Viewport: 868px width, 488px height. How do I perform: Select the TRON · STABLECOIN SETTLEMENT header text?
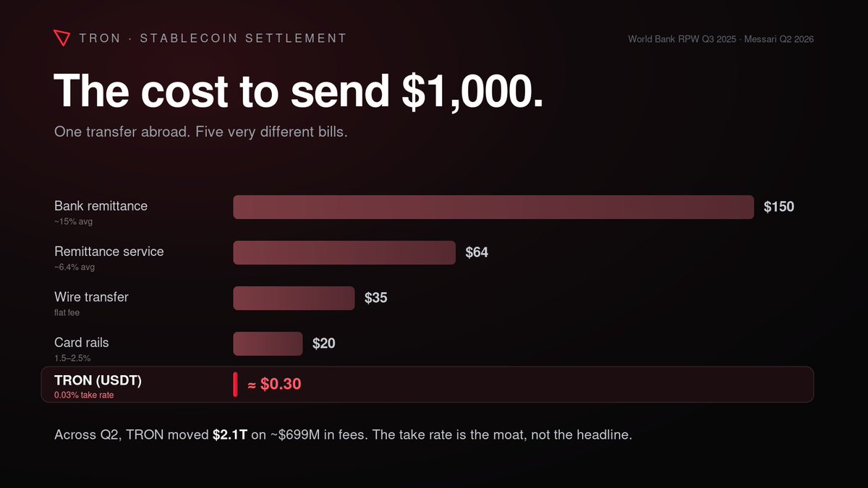[213, 38]
